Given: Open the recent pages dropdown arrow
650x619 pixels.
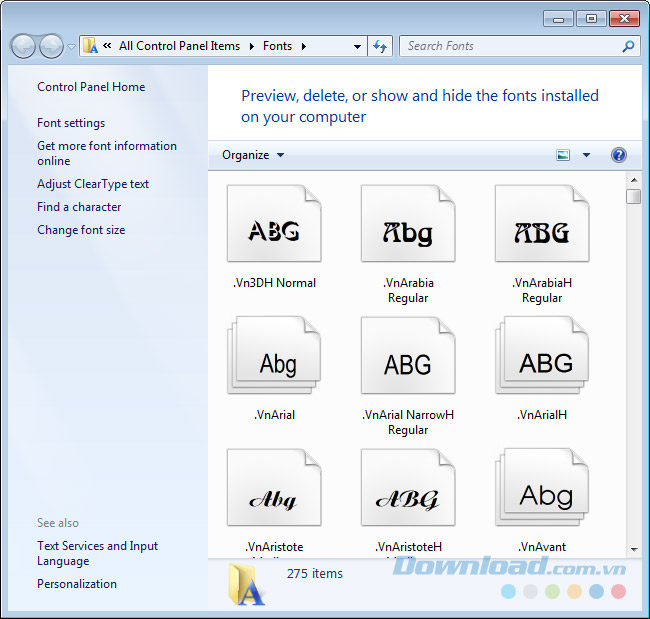Looking at the screenshot, I should [72, 47].
